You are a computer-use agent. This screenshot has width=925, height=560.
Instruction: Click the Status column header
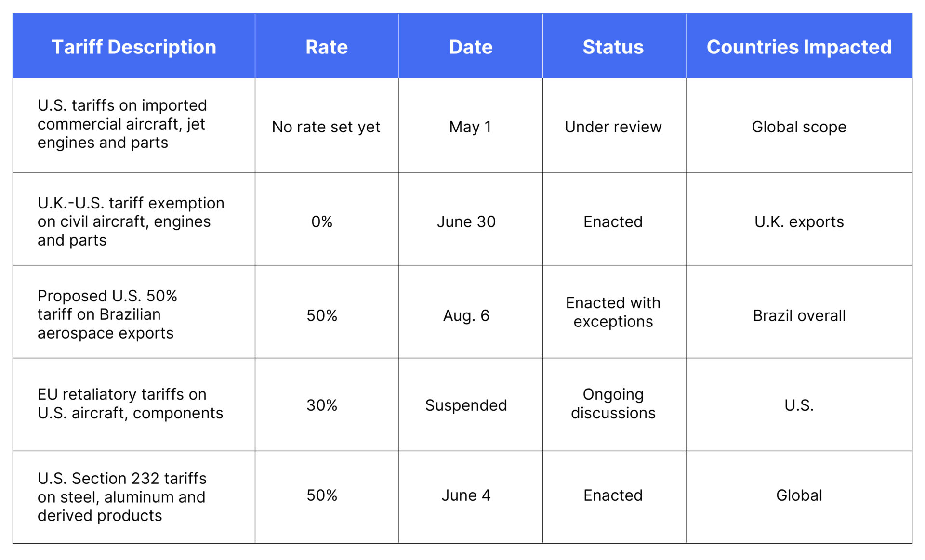tap(613, 47)
